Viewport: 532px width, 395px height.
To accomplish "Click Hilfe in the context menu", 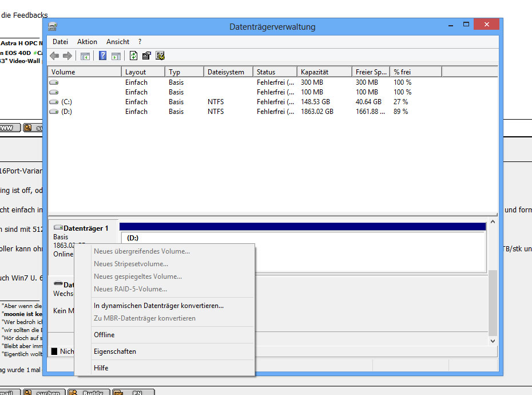I will 101,368.
